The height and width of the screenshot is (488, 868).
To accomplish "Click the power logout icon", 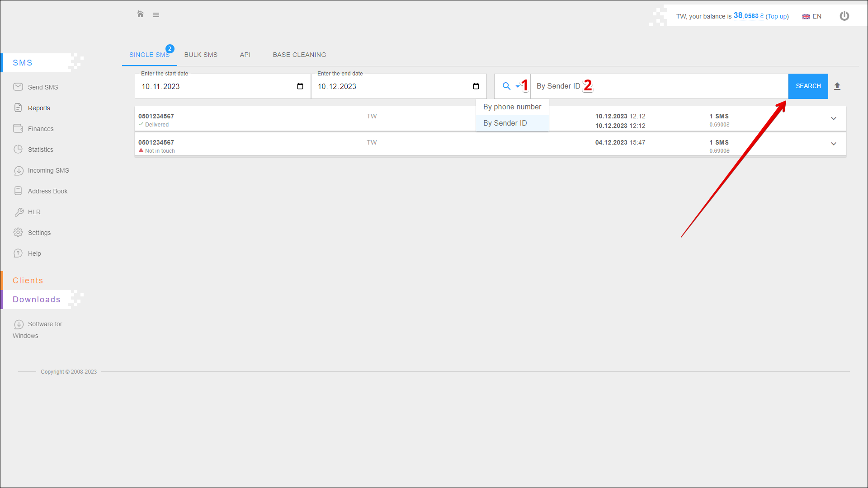I will (844, 16).
